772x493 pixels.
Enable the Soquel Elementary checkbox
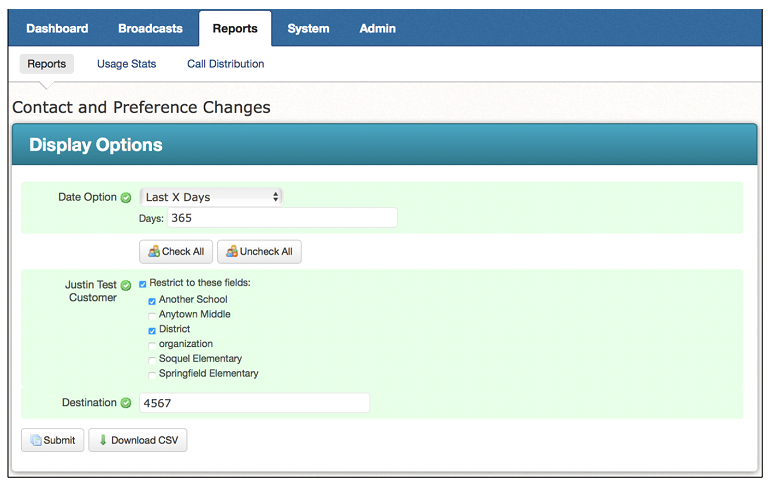[152, 361]
